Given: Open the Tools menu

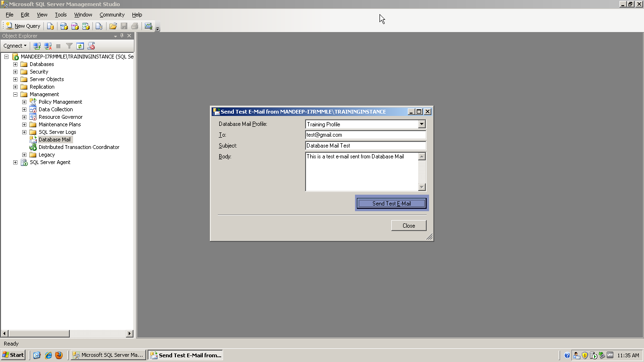Looking at the screenshot, I should pyautogui.click(x=61, y=15).
